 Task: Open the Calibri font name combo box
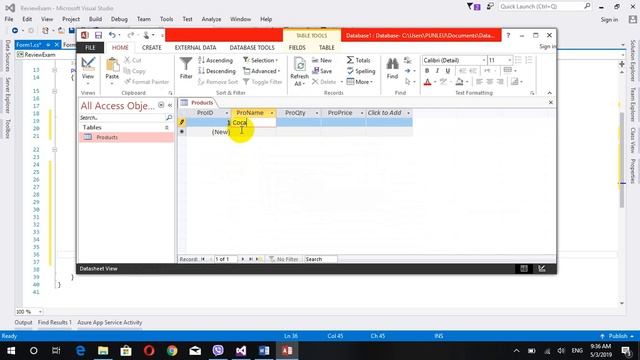454,60
